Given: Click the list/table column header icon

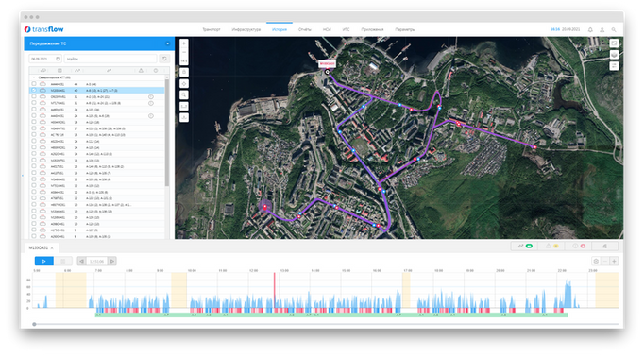Looking at the screenshot, I should (x=59, y=71).
